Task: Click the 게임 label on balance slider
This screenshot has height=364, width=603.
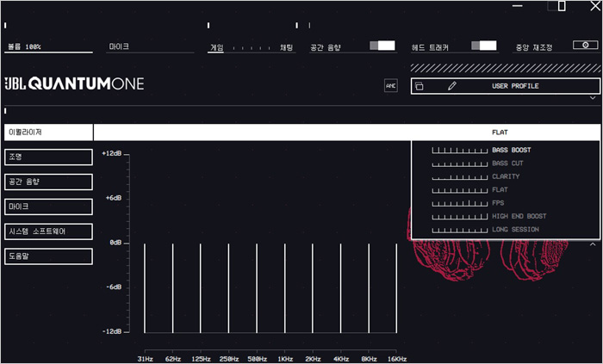Action: coord(216,47)
